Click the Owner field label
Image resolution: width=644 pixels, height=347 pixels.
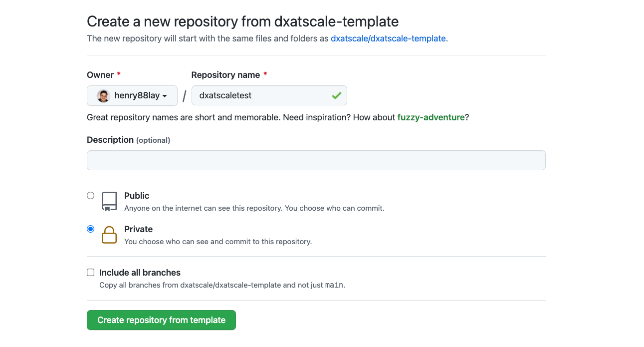pyautogui.click(x=100, y=75)
